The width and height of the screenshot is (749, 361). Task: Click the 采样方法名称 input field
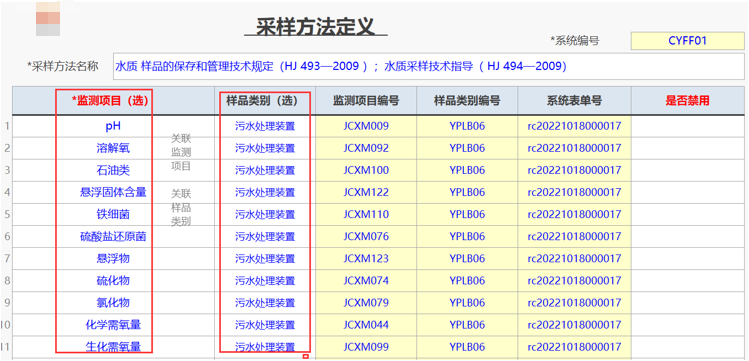click(x=428, y=66)
